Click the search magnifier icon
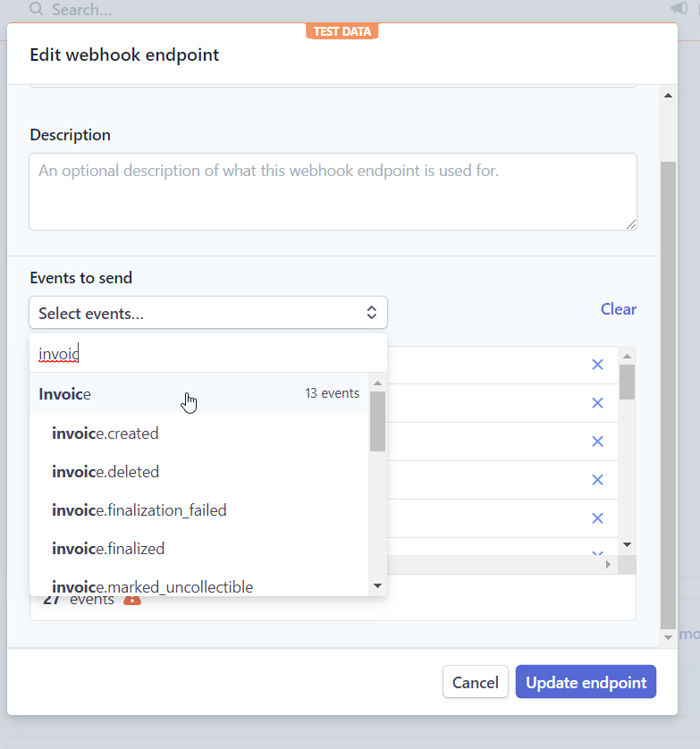 37,9
